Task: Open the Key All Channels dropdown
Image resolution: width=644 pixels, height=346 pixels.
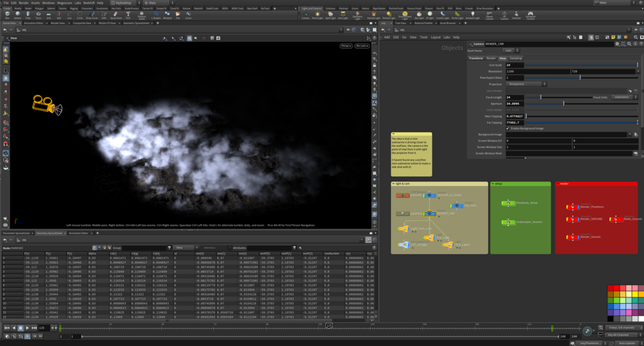Action: coord(622,335)
